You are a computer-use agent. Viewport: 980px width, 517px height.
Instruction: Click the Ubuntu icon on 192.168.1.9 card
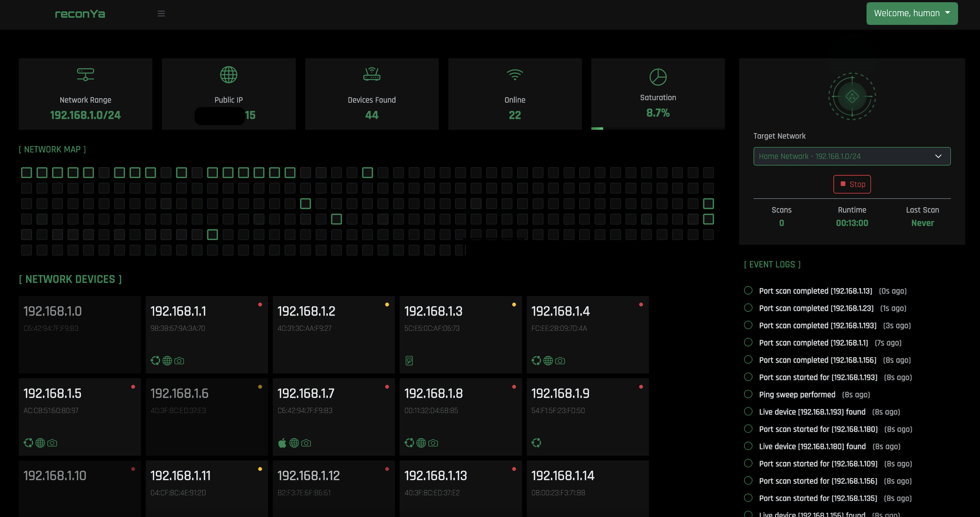point(536,443)
